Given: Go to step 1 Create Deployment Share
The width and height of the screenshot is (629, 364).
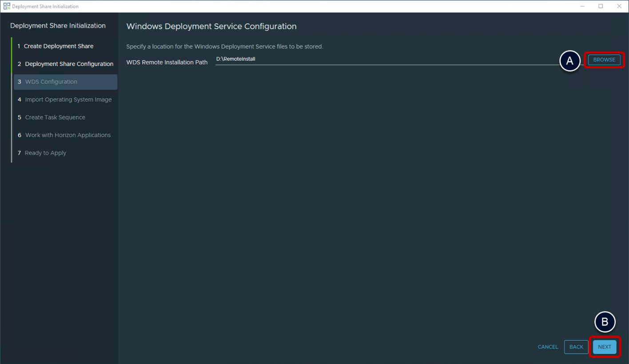Looking at the screenshot, I should [x=58, y=46].
